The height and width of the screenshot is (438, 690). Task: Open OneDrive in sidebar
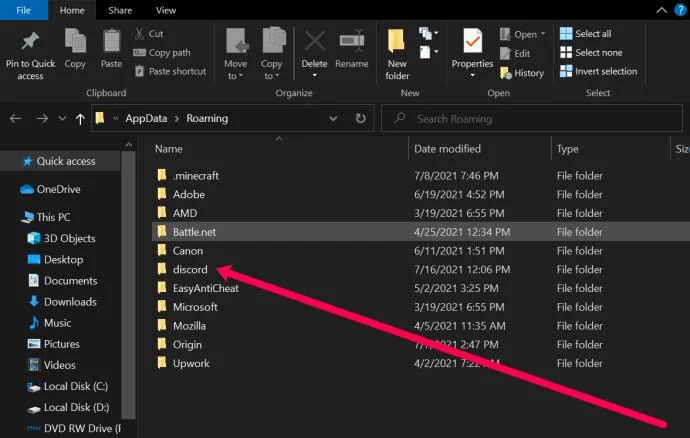(x=51, y=189)
